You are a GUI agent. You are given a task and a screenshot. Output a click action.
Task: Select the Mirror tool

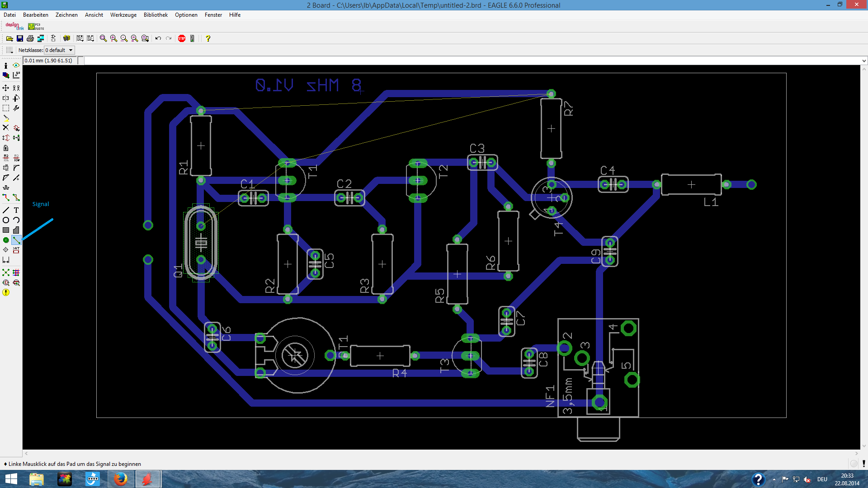coord(6,98)
